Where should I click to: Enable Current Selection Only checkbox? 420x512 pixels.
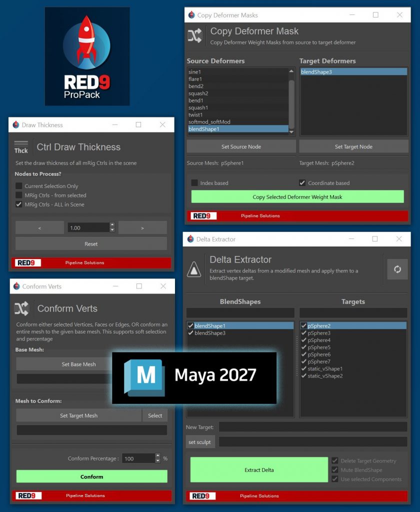pyautogui.click(x=19, y=186)
